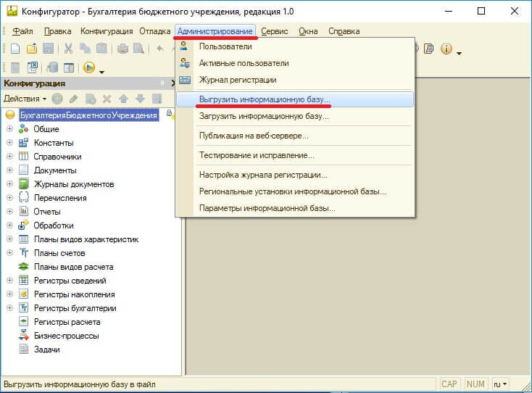Select Активные пользователи menu entry
The height and width of the screenshot is (393, 532).
tap(295, 63)
